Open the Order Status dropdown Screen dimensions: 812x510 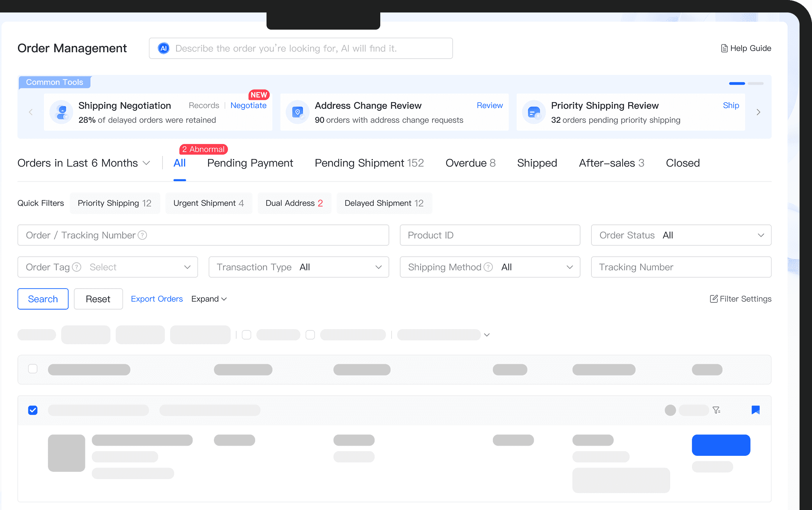coord(681,235)
